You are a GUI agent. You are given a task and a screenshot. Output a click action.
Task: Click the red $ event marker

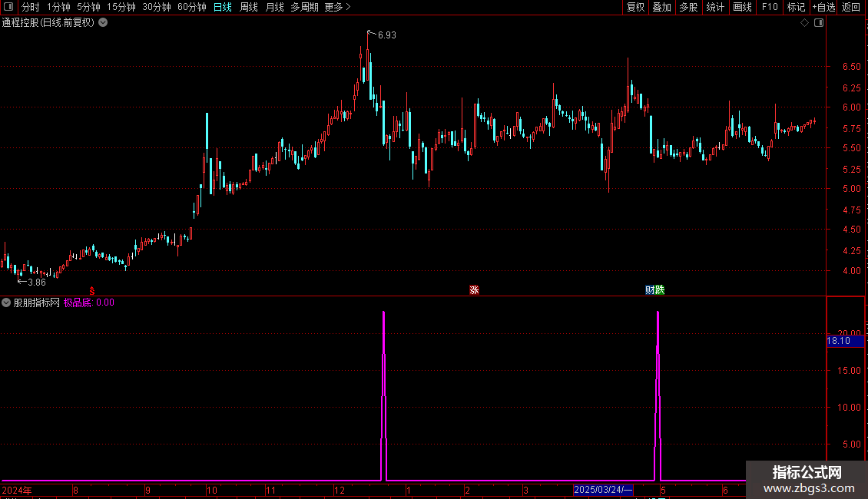tap(92, 291)
